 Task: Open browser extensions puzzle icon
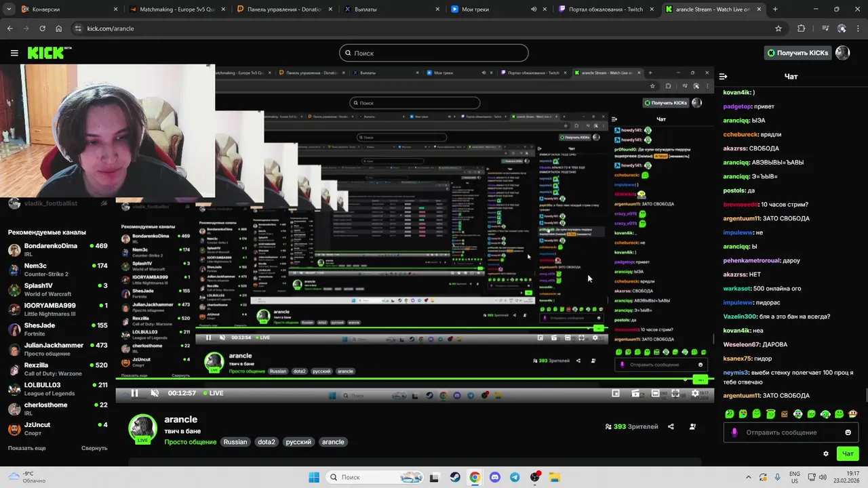click(802, 28)
